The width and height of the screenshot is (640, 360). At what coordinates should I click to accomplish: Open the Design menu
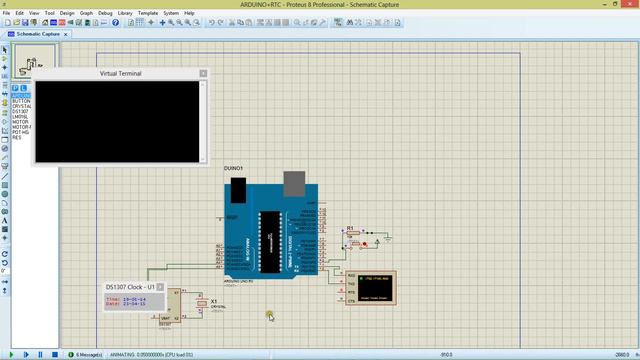67,13
